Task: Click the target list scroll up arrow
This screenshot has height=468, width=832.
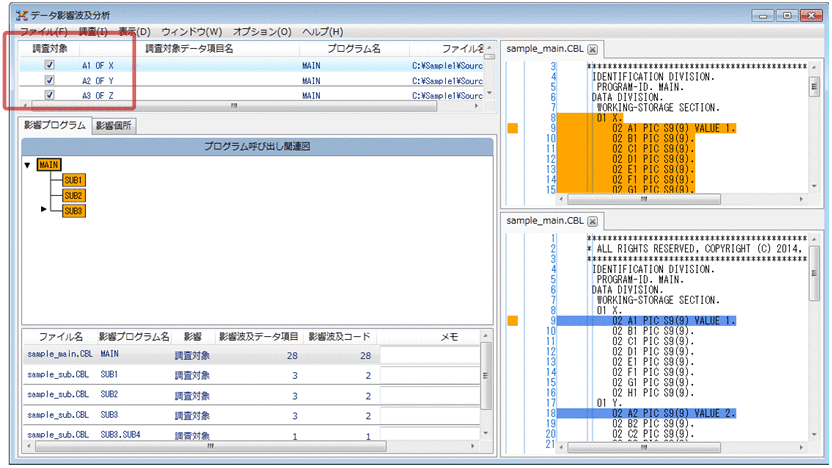Action: pyautogui.click(x=489, y=47)
